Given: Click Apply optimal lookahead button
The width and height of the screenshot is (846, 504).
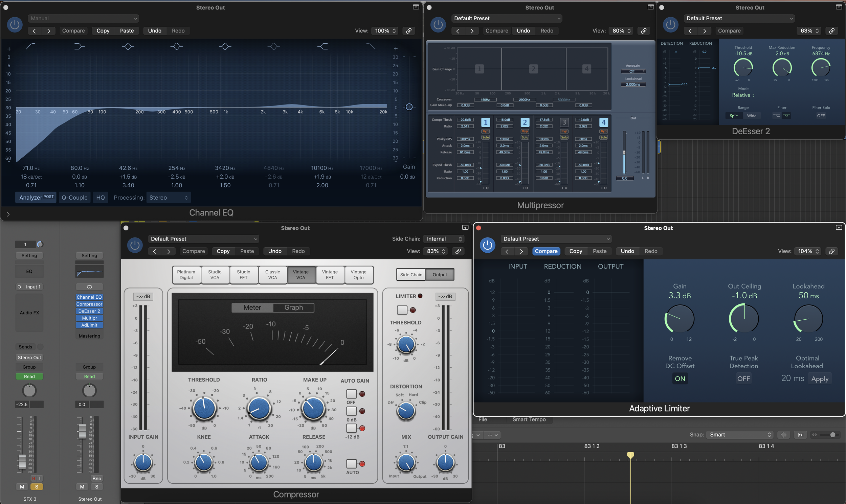Looking at the screenshot, I should [x=820, y=379].
